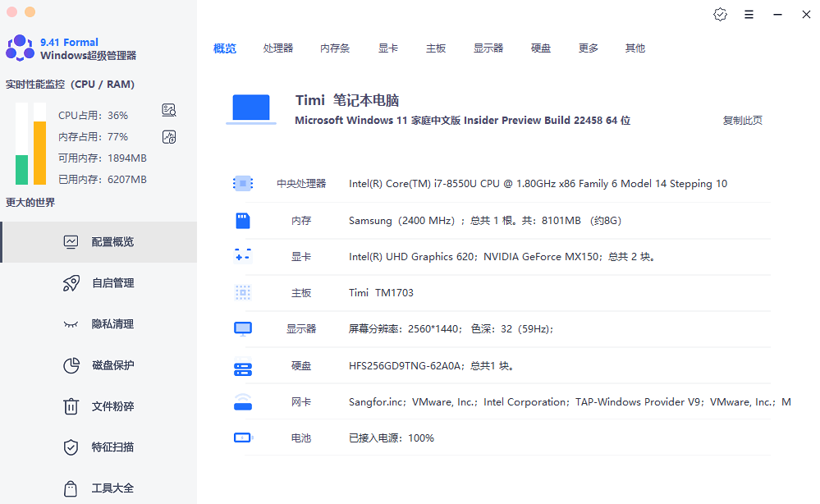Click the 配置概览 monitor icon in sidebar
Viewport: 820px width, 504px height.
[71, 242]
